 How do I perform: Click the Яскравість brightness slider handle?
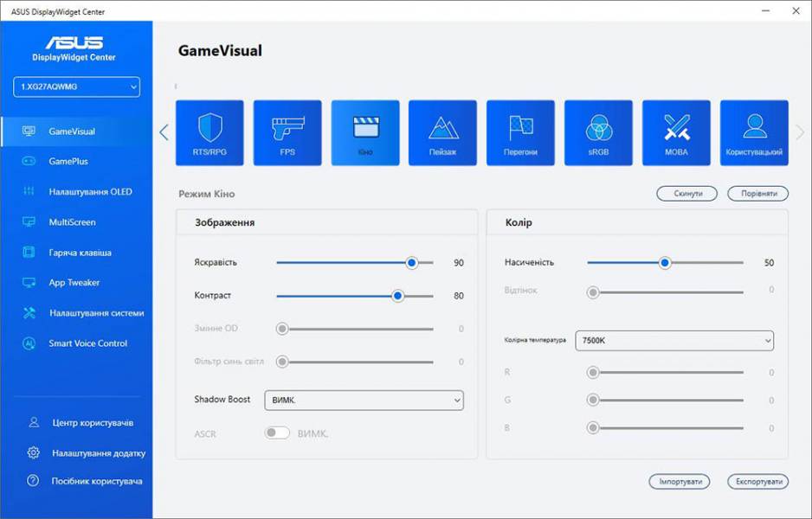[412, 263]
